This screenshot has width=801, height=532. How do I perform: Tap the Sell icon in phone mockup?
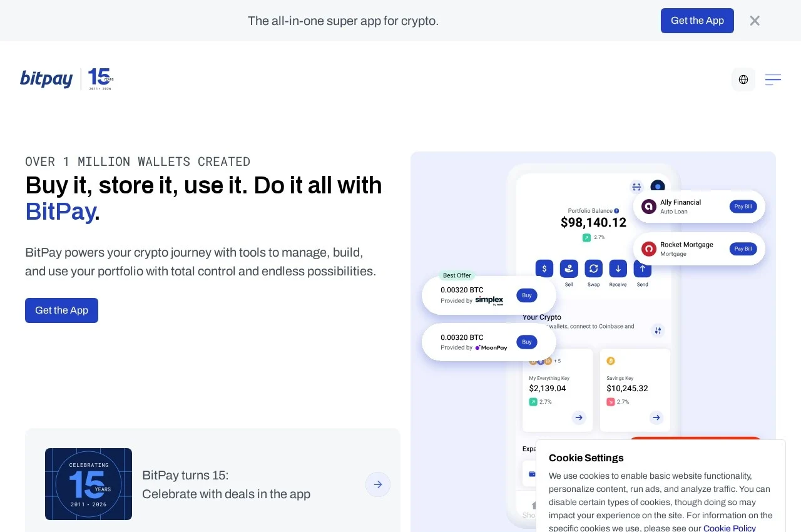569,269
